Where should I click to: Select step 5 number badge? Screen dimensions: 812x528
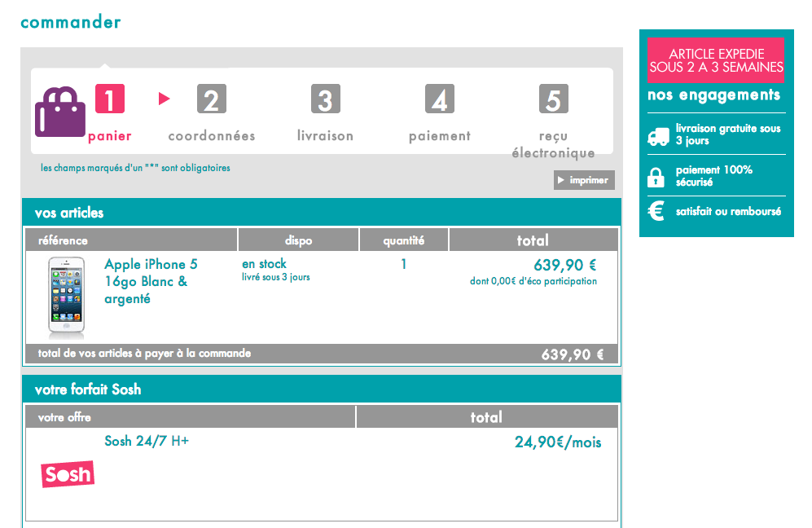coord(554,99)
